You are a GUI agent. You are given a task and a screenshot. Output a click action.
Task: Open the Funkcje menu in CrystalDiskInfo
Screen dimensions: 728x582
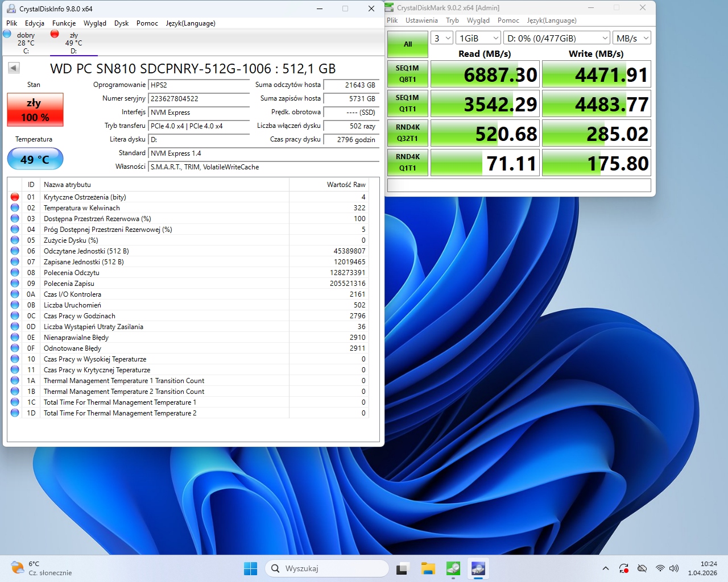tap(64, 23)
